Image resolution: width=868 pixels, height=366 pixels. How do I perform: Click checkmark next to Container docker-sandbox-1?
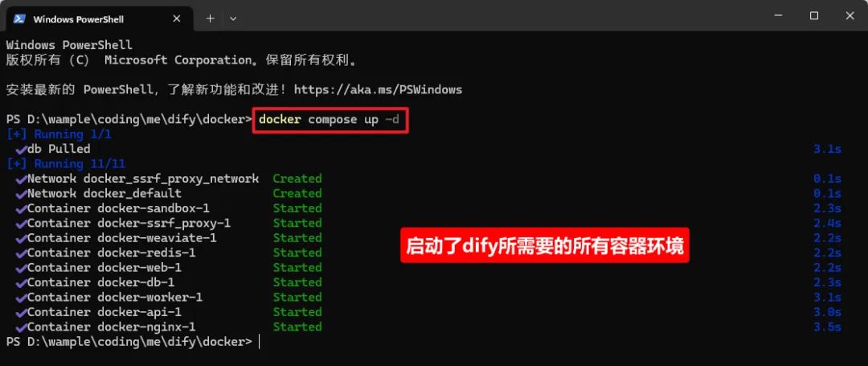click(x=20, y=209)
